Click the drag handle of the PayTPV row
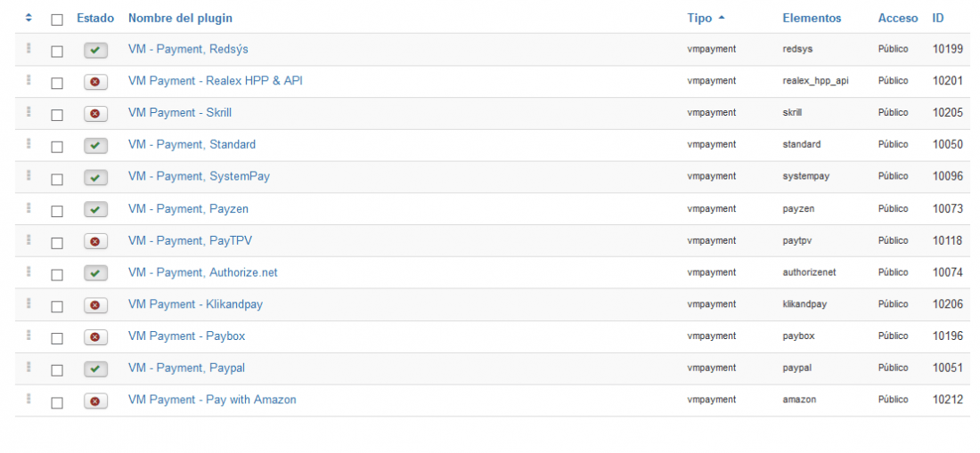The image size is (980, 453). (29, 239)
